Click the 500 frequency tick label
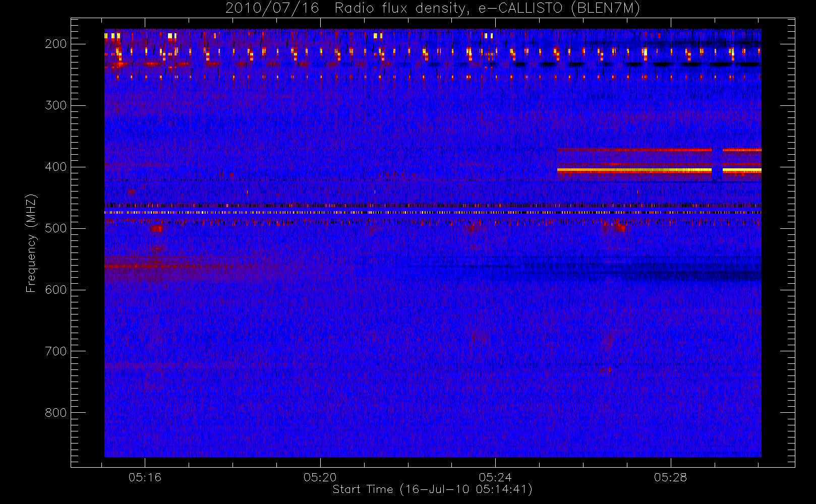 tap(55, 228)
